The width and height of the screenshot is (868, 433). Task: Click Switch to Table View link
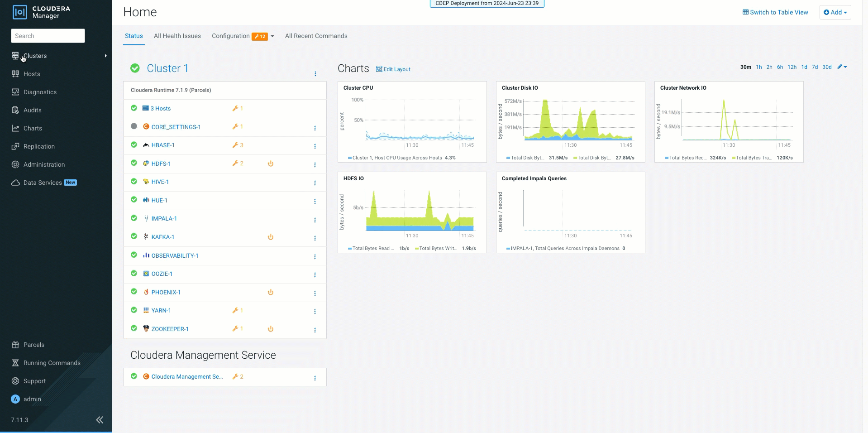pyautogui.click(x=775, y=12)
